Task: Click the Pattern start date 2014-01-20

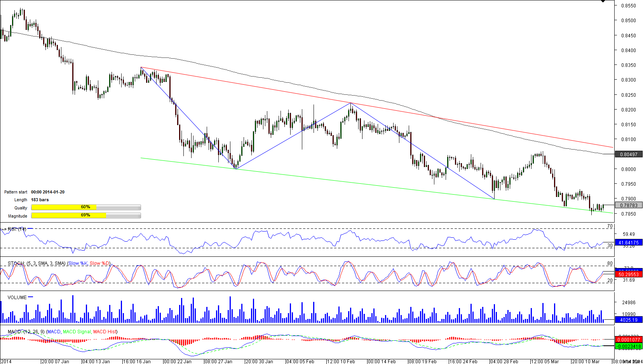Action: click(48, 192)
